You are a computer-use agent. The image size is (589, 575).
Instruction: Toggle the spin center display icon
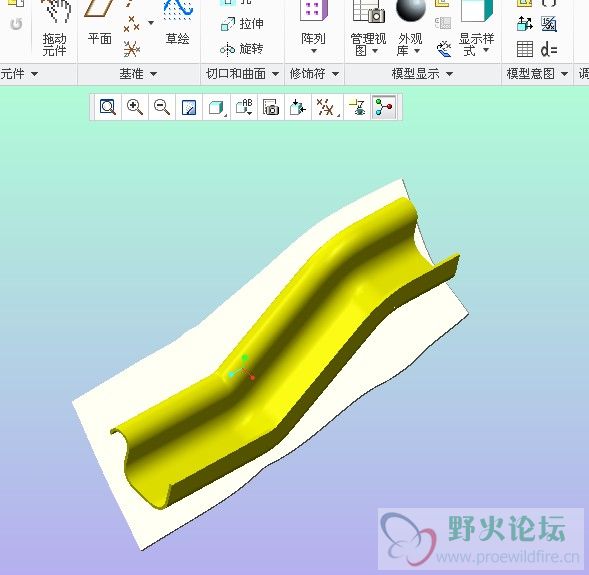(x=384, y=107)
